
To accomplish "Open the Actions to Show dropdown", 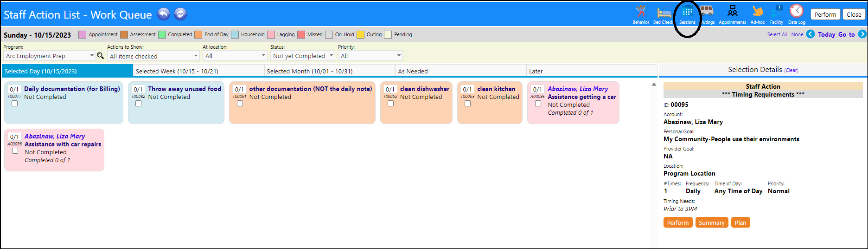I will click(153, 56).
